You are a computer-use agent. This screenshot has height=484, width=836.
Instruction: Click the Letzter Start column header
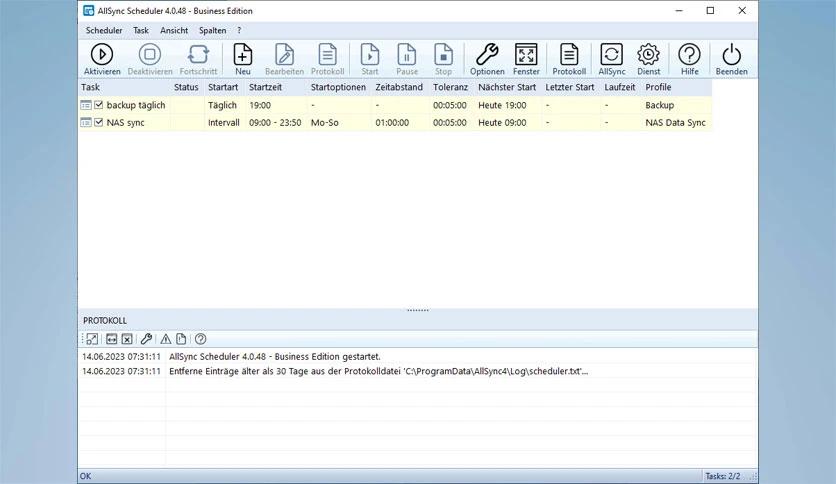[569, 87]
